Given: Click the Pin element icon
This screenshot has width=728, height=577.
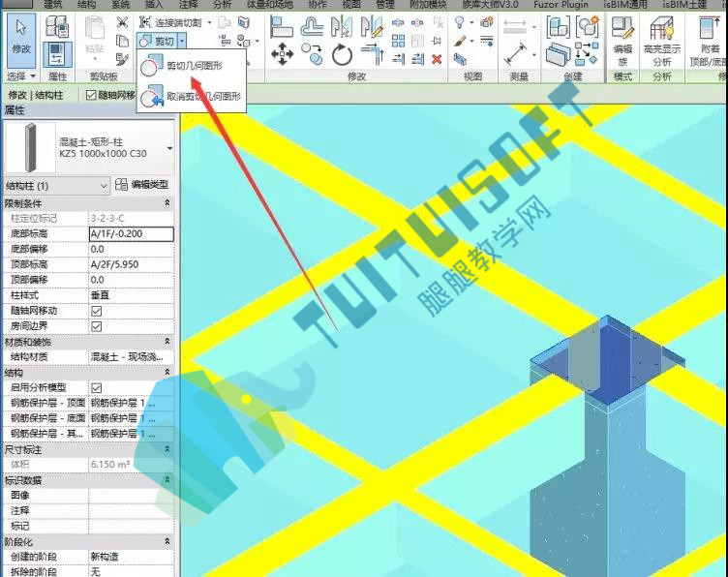Looking at the screenshot, I should click(437, 41).
